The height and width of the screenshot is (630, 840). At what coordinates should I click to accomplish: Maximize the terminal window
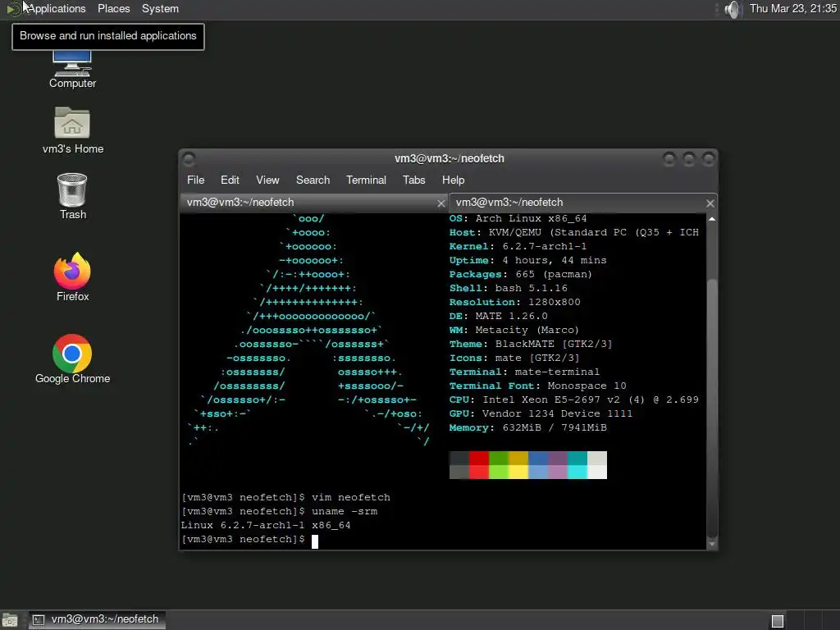point(689,158)
